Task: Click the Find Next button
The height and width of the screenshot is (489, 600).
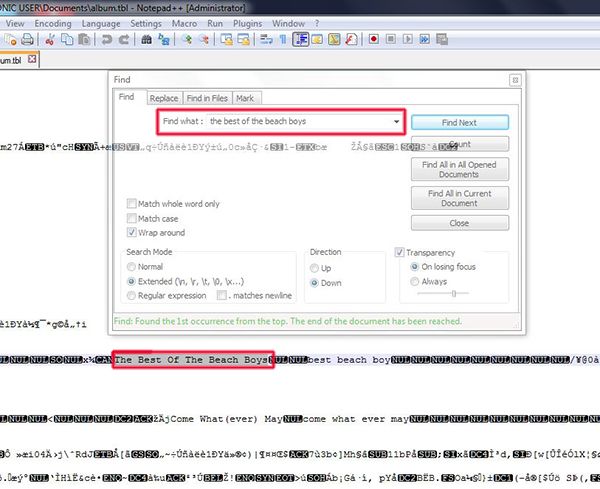Action: [460, 122]
